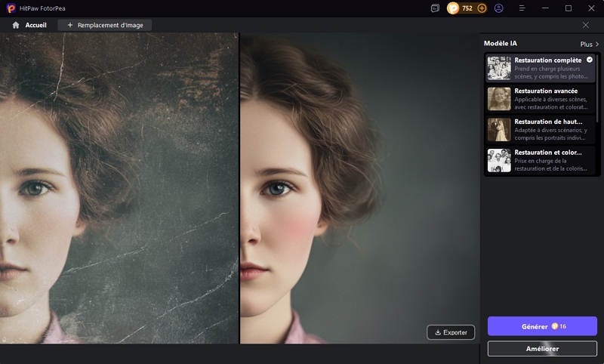
Task: Choose the Restauration avancée model
Action: (541, 99)
